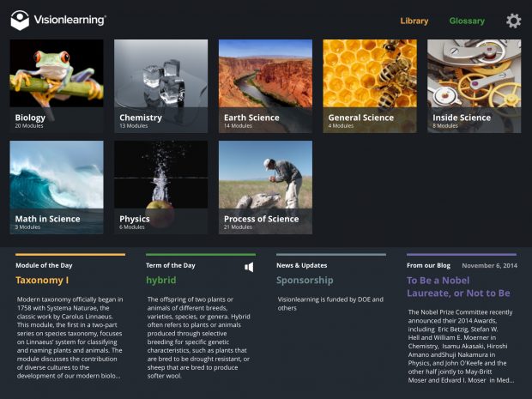Viewport: 532px width, 399px height.
Task: Click the From our Blog heading
Action: [428, 265]
